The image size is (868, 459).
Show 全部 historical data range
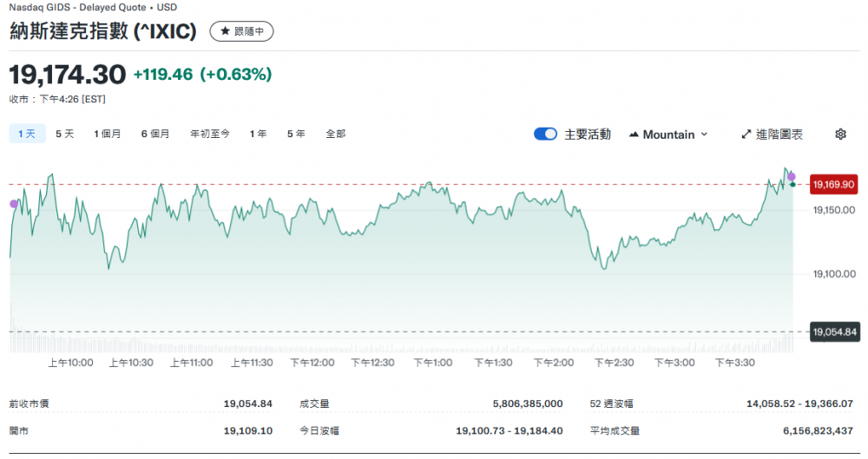click(335, 134)
